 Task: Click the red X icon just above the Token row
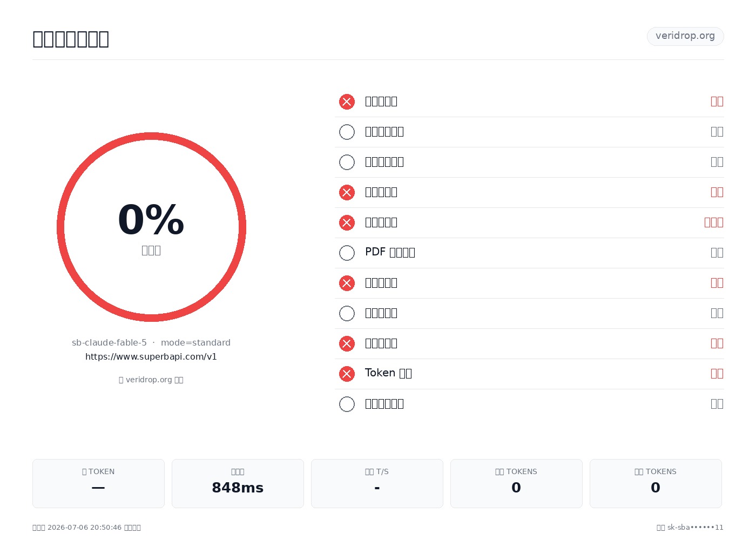(x=347, y=343)
